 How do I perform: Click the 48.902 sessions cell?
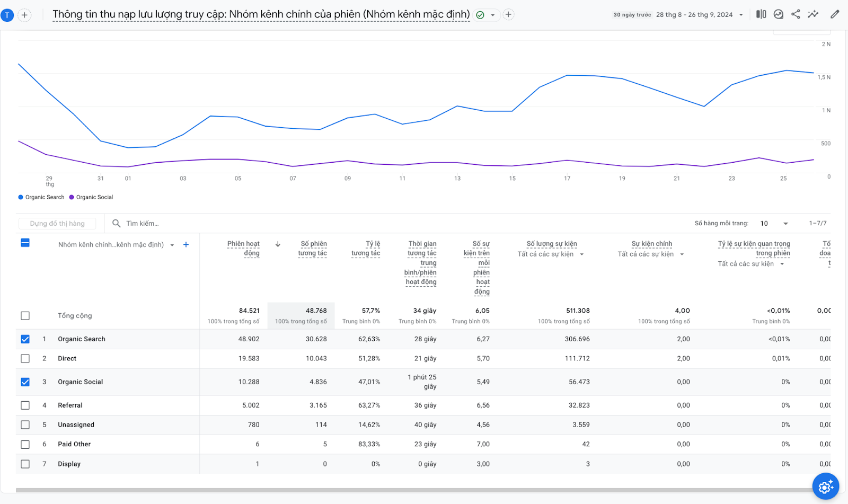(249, 339)
